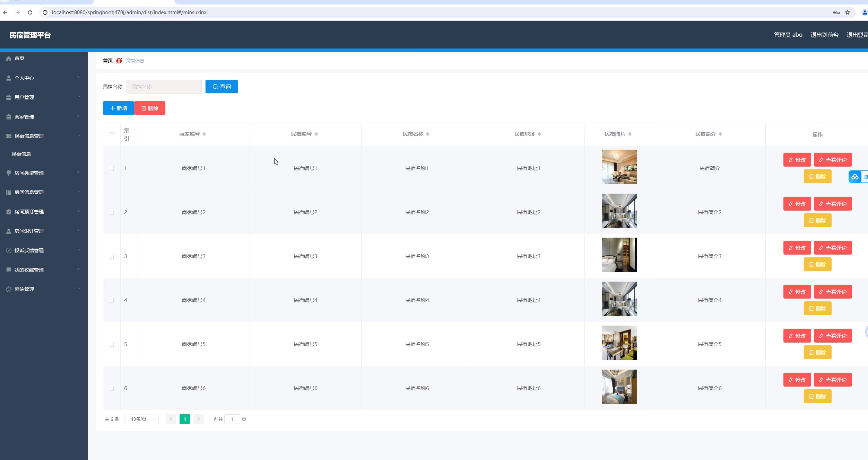Click 查看评论 for 民宿名称2 row
868x460 pixels.
pyautogui.click(x=833, y=204)
